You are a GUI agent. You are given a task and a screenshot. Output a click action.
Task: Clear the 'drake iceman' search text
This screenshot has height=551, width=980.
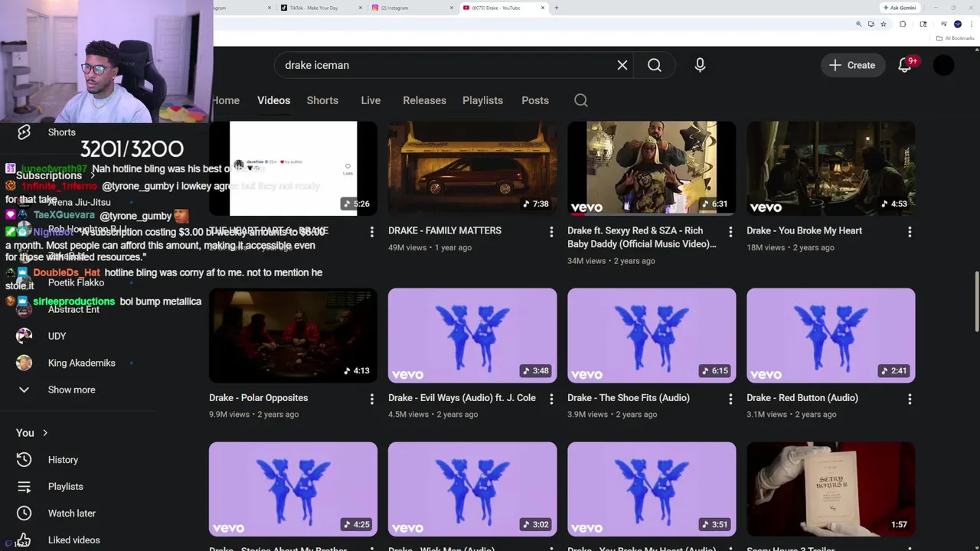622,65
